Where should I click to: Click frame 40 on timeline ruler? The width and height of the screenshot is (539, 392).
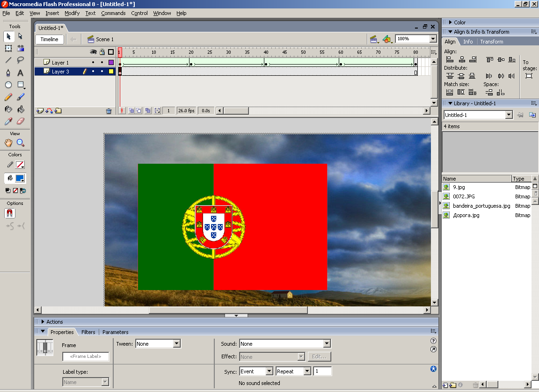(266, 52)
